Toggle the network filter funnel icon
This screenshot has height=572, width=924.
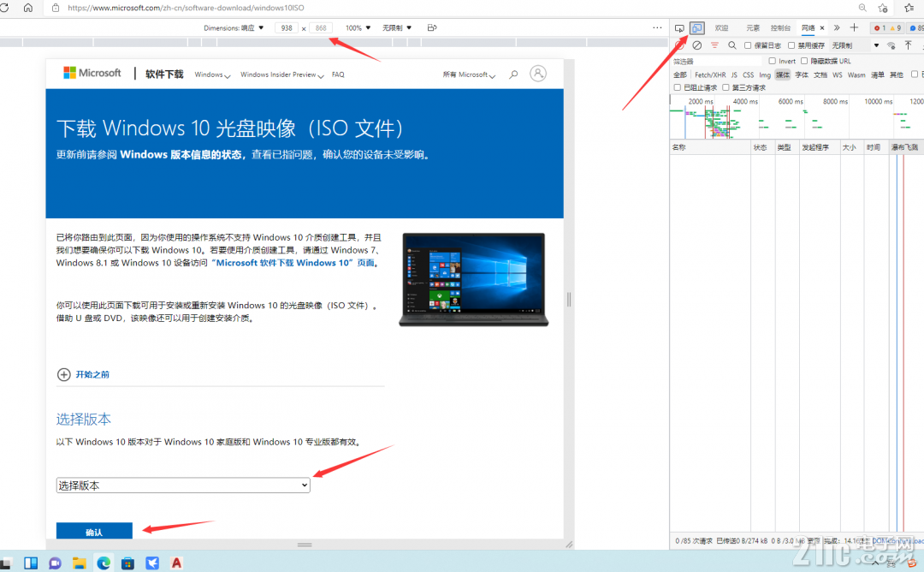pyautogui.click(x=714, y=45)
